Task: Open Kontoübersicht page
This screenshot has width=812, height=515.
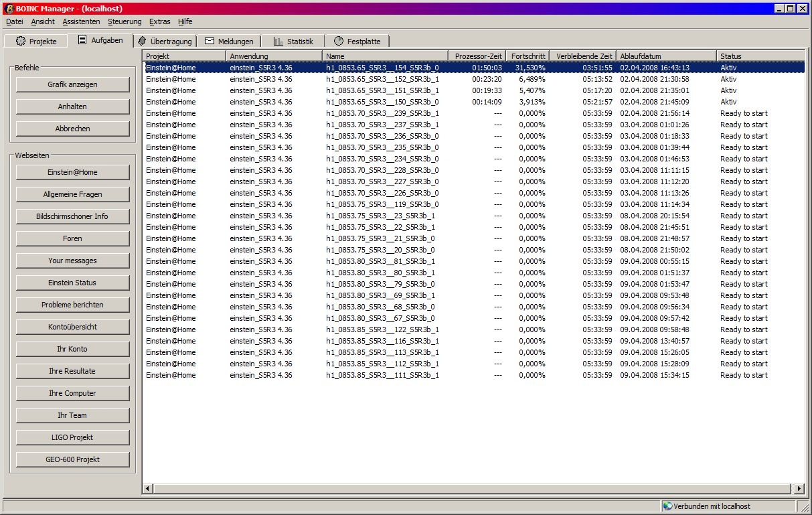Action: click(72, 327)
